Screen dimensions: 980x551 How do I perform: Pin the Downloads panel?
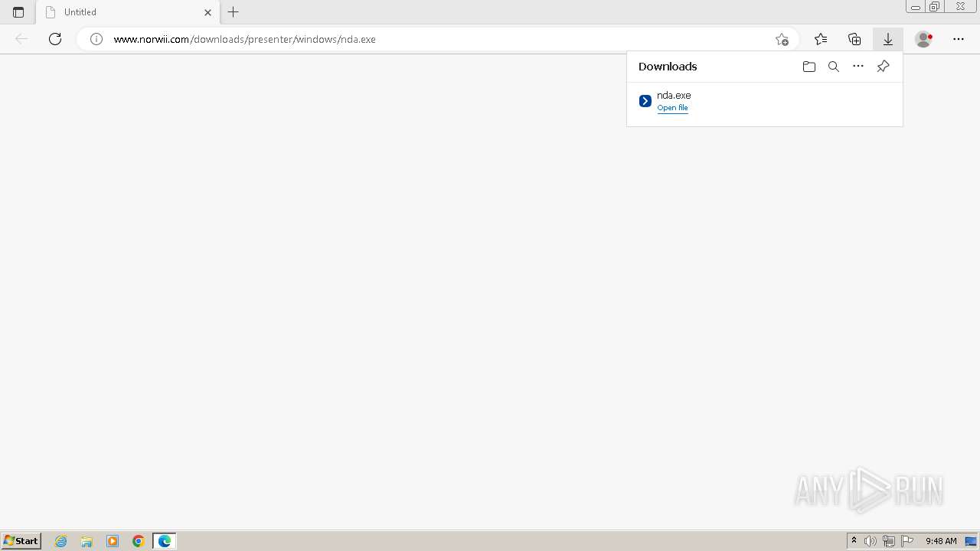(x=883, y=67)
